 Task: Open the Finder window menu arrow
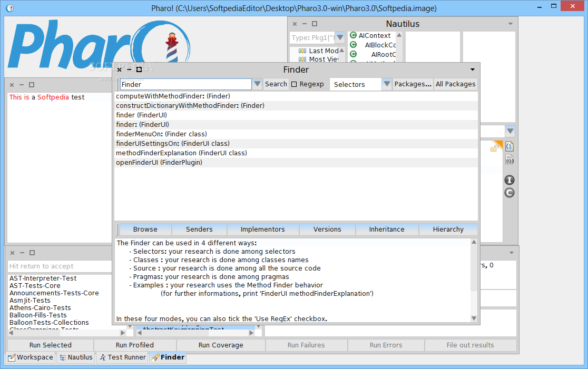[473, 69]
